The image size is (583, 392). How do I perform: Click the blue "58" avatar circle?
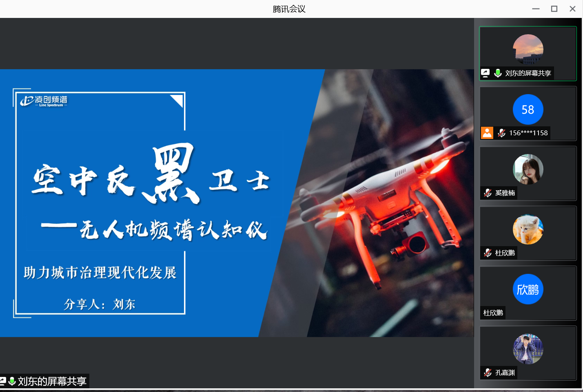tap(528, 110)
